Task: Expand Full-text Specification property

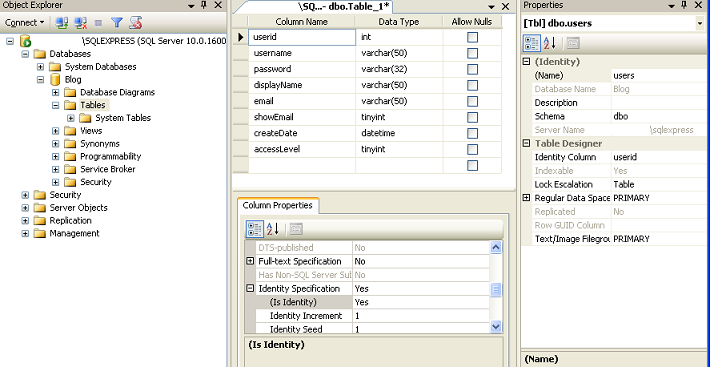Action: (x=250, y=261)
